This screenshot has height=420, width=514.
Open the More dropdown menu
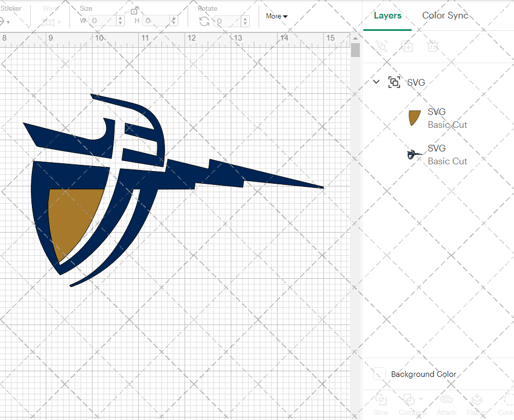pyautogui.click(x=277, y=16)
